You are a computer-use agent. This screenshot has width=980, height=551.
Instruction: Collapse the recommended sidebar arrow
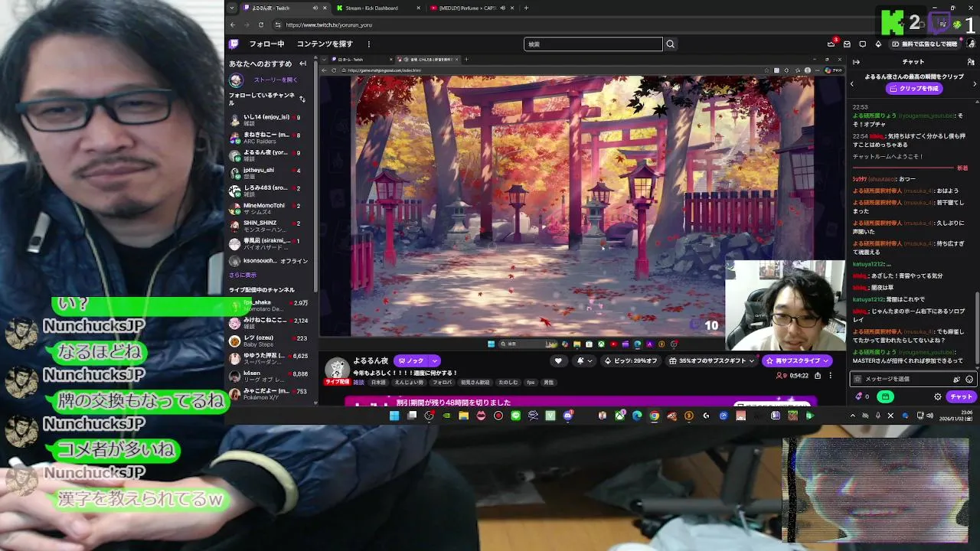tap(302, 64)
